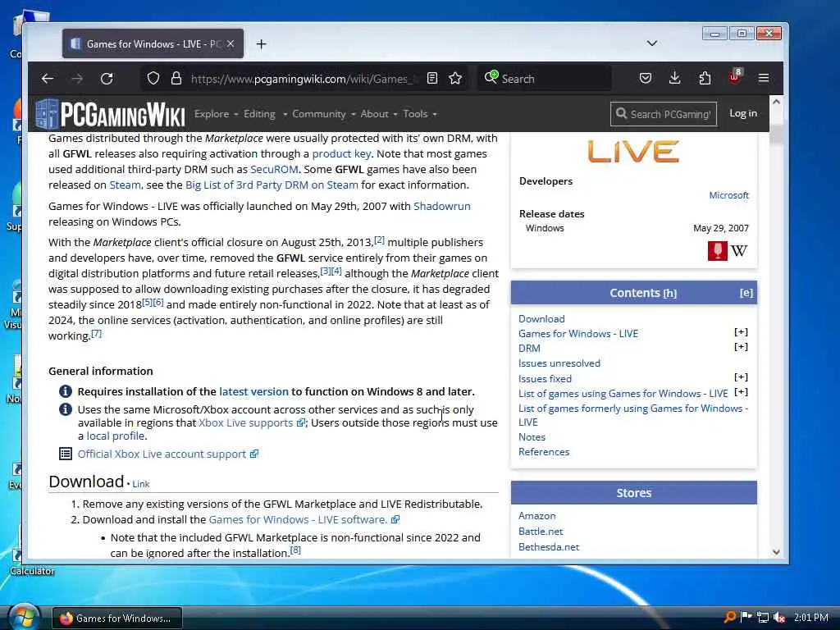Open the Explore dropdown menu

(x=216, y=113)
